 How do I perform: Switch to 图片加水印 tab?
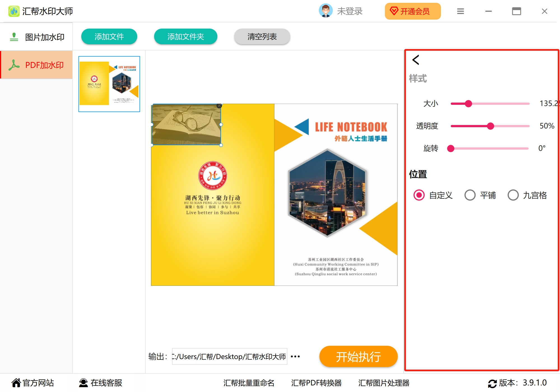click(x=36, y=37)
